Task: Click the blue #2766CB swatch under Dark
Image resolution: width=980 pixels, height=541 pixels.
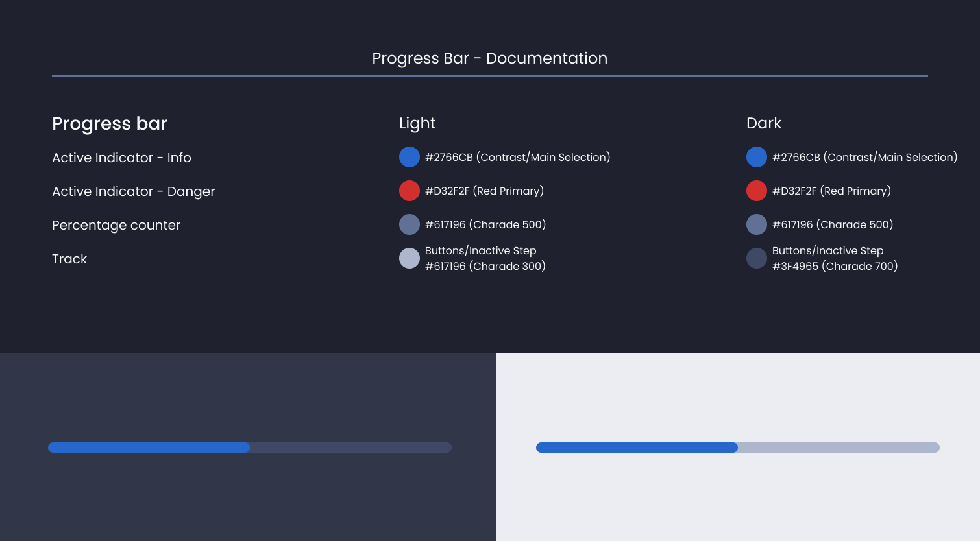Action: (x=757, y=157)
